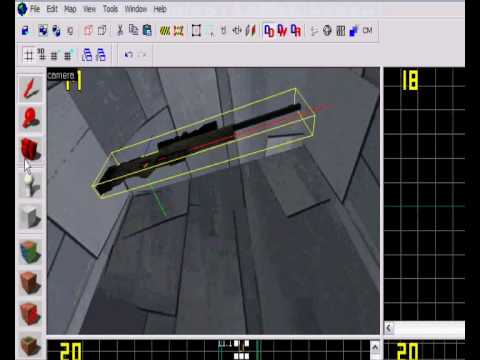Select the Apply decals tool
This screenshot has width=480, height=360.
[x=30, y=314]
